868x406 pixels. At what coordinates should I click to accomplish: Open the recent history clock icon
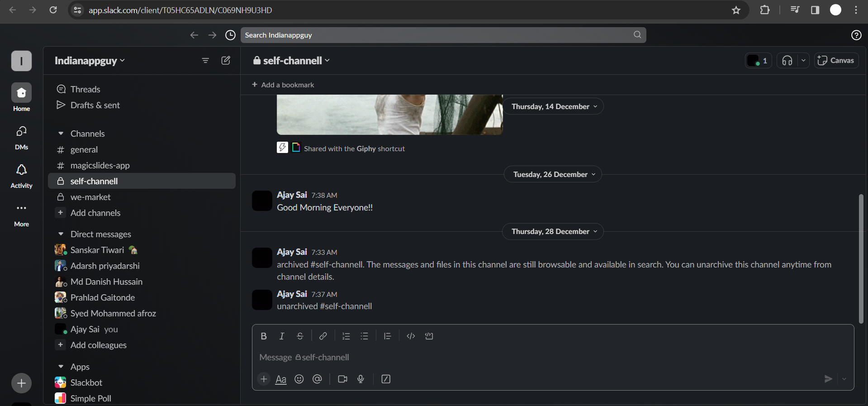click(230, 35)
